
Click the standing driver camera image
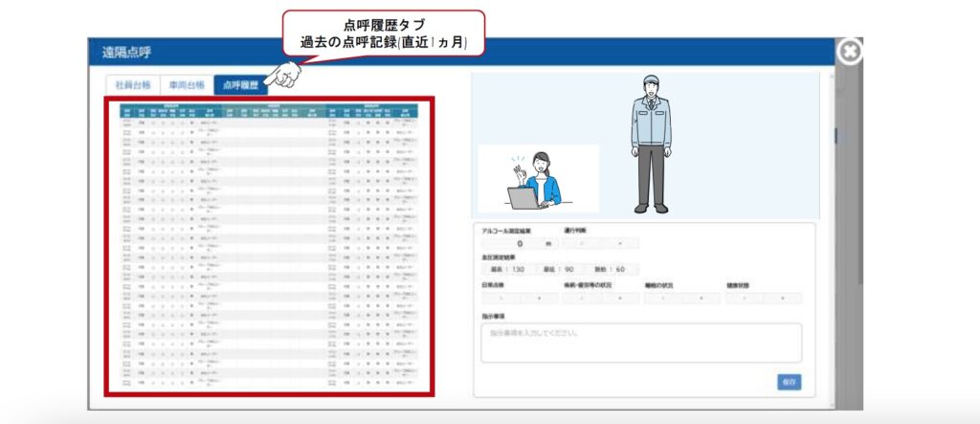(x=651, y=145)
